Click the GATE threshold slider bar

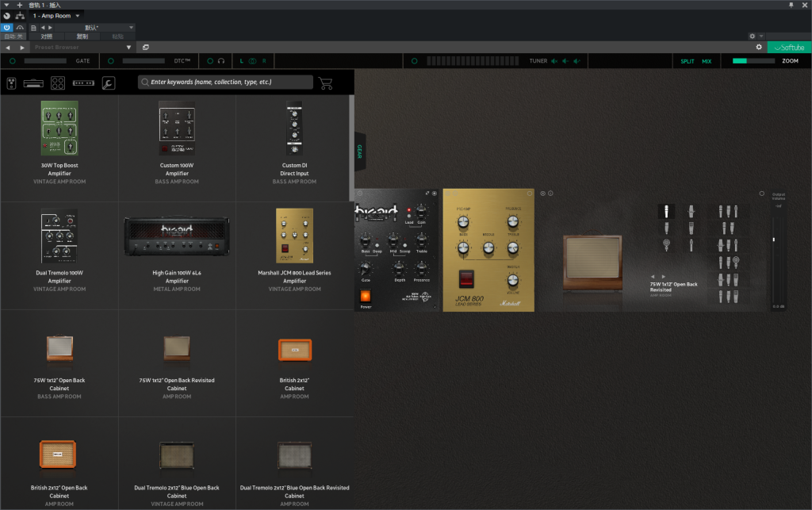pyautogui.click(x=45, y=61)
